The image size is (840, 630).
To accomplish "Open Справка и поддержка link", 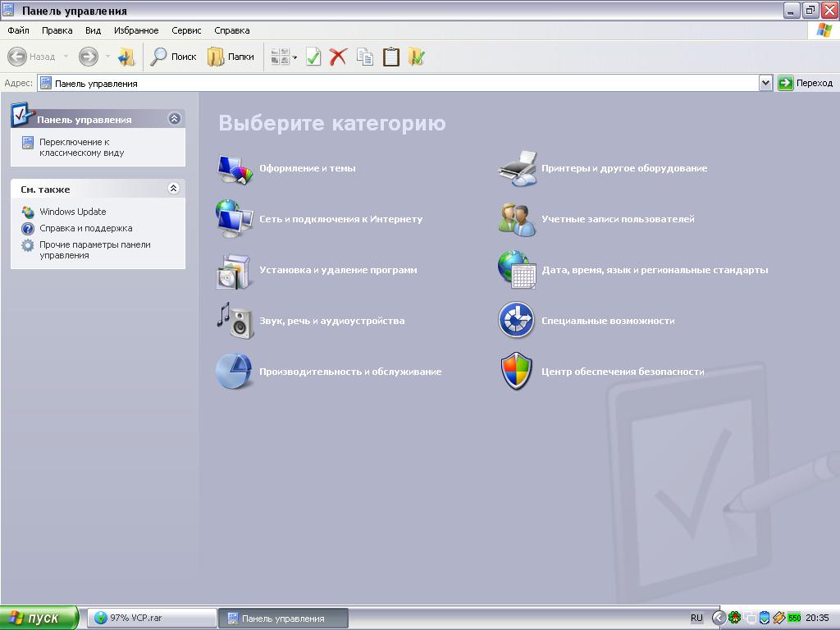I will pos(85,228).
